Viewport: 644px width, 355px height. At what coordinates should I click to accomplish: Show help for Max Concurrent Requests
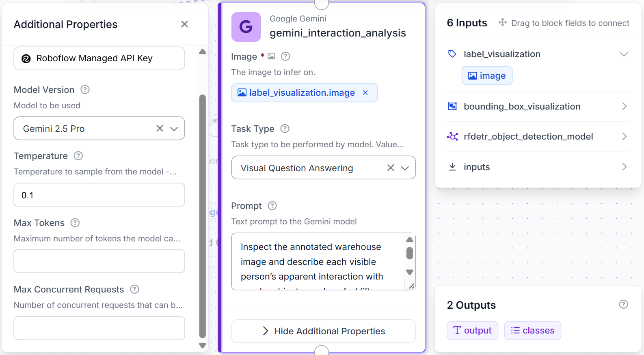(x=134, y=289)
